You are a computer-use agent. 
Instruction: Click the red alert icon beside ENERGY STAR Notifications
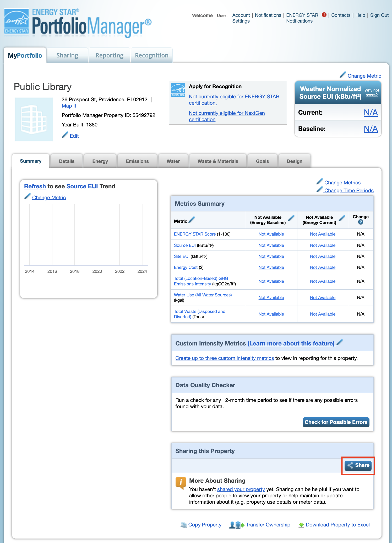pos(324,15)
